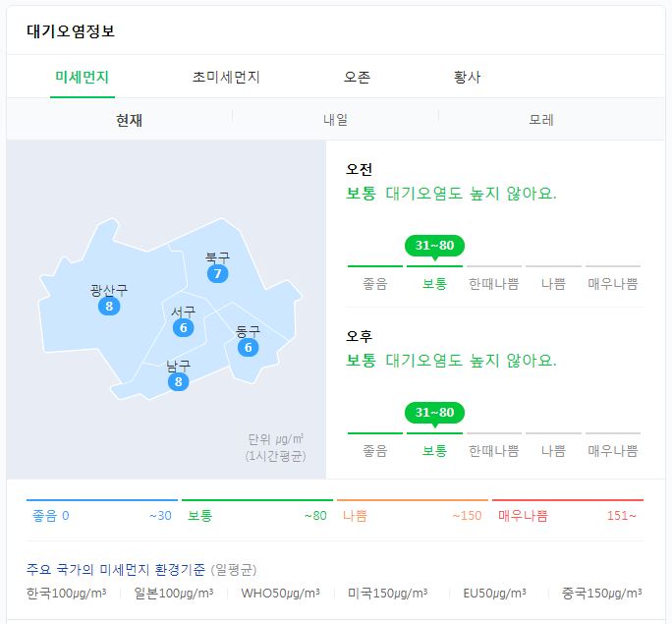
Task: Click the 광산구 value badge 8
Action: click(x=109, y=306)
